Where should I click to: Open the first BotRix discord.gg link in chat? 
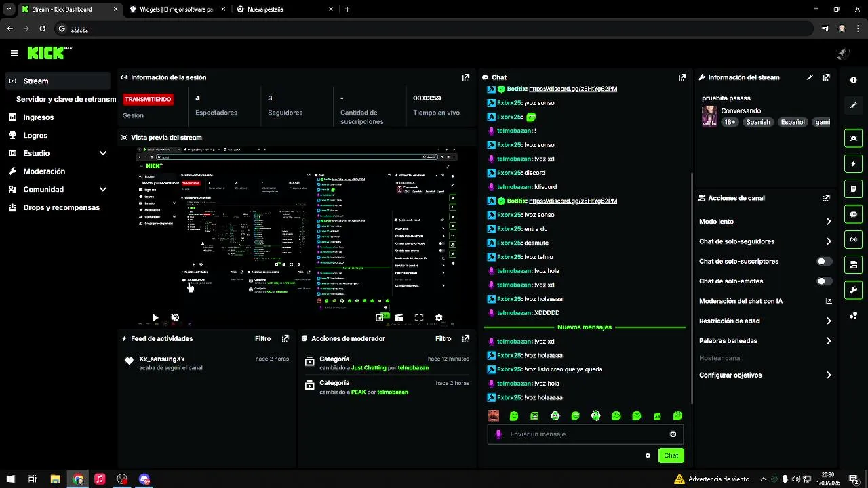point(572,89)
